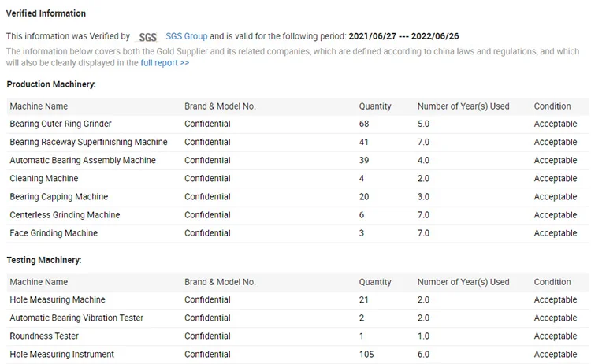
Task: Open the SGS Group link
Action: click(187, 36)
